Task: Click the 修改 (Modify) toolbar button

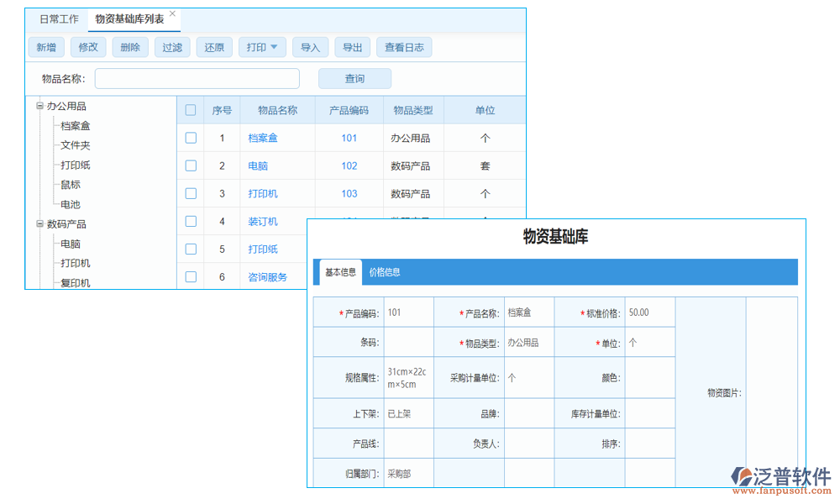Action: tap(88, 47)
